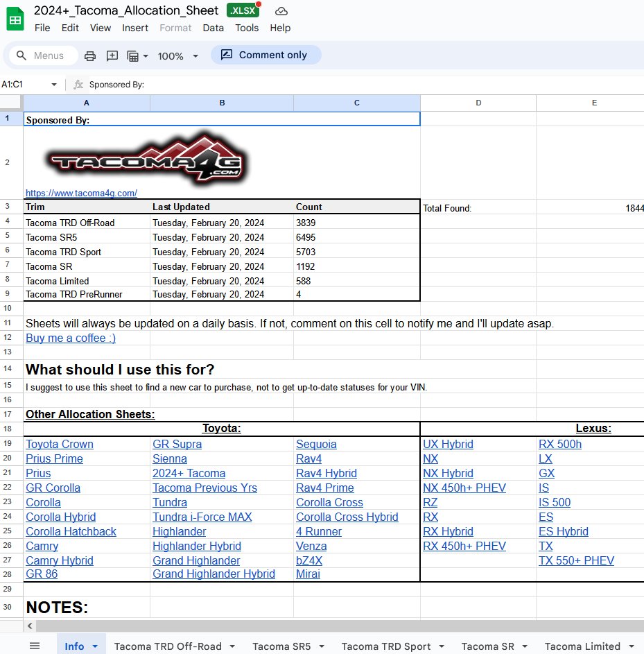Open Tacoma Limited tab dropdown arrow
644x654 pixels.
pos(632,646)
